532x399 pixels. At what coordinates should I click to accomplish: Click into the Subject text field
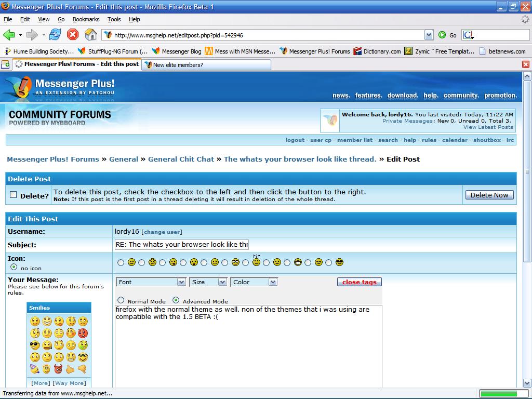click(182, 245)
